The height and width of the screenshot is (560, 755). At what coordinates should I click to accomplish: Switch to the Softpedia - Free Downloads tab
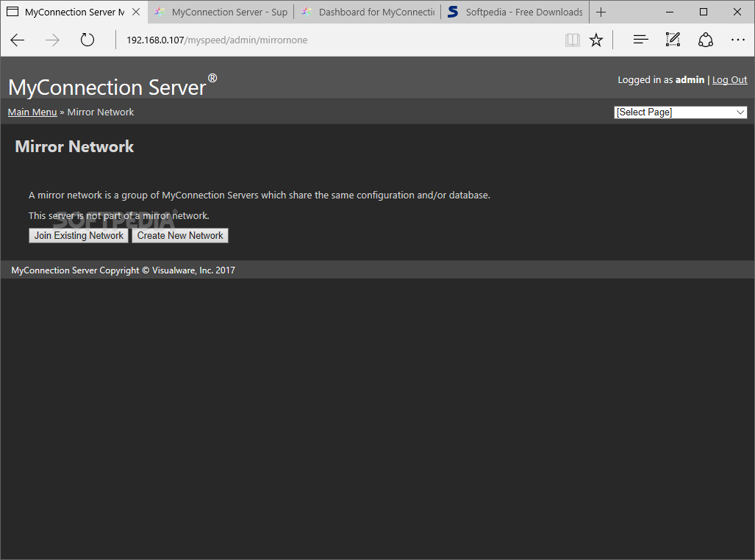[x=515, y=12]
